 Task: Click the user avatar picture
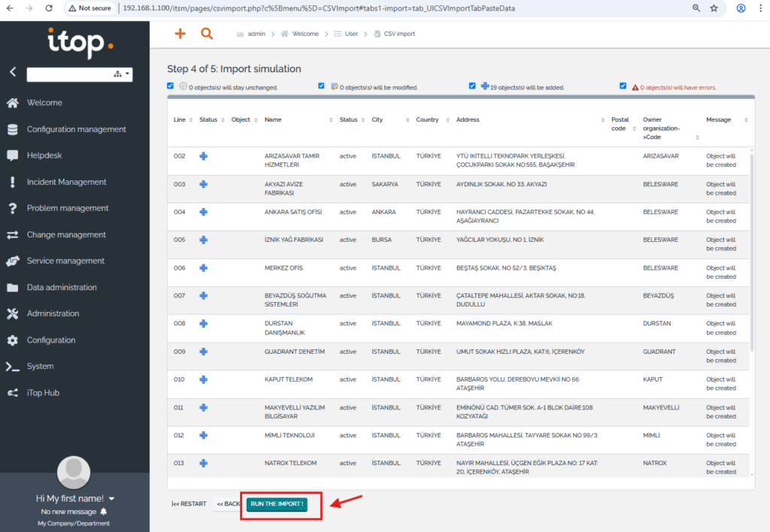coord(74,472)
